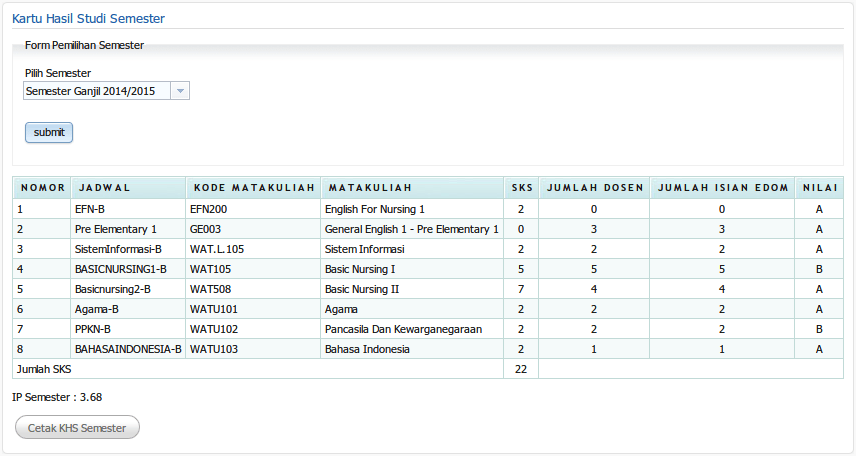Click the grade B in Basic Nursing I row

click(x=819, y=269)
